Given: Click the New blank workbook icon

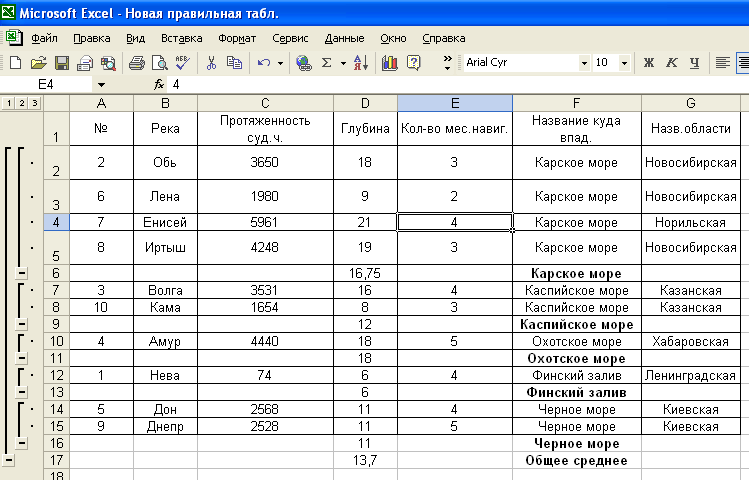Looking at the screenshot, I should tap(15, 63).
